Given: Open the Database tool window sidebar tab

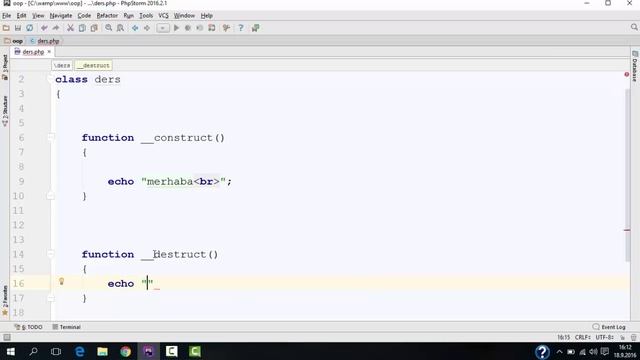Looking at the screenshot, I should [x=635, y=66].
